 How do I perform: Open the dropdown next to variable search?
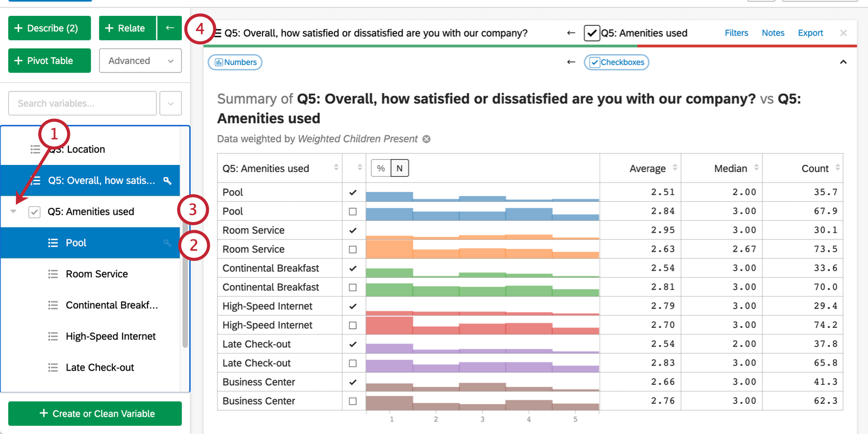pyautogui.click(x=171, y=103)
